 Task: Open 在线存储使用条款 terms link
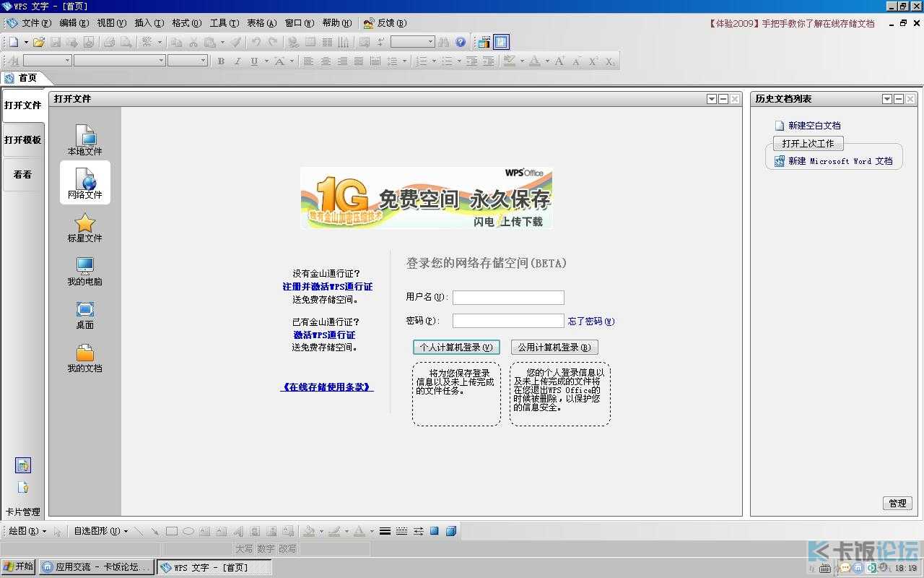[x=327, y=387]
